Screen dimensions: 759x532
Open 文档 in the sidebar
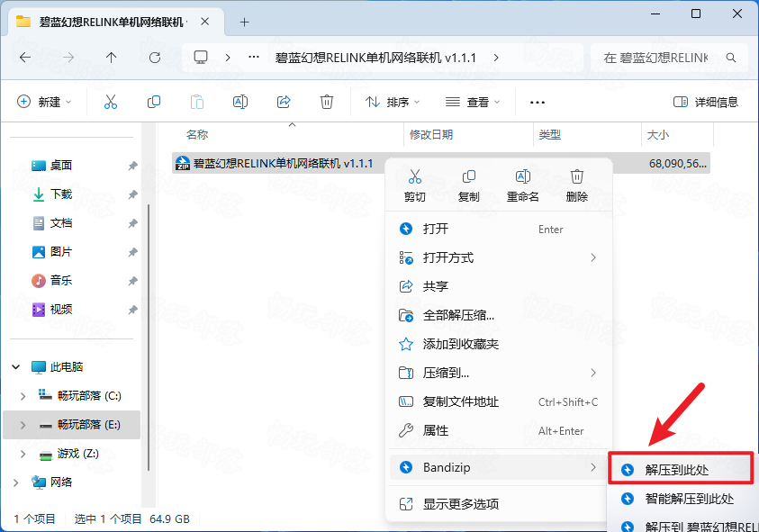coord(61,223)
